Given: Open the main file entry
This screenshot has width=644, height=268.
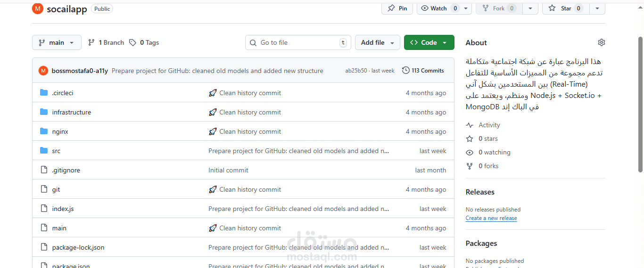Looking at the screenshot, I should 59,228.
